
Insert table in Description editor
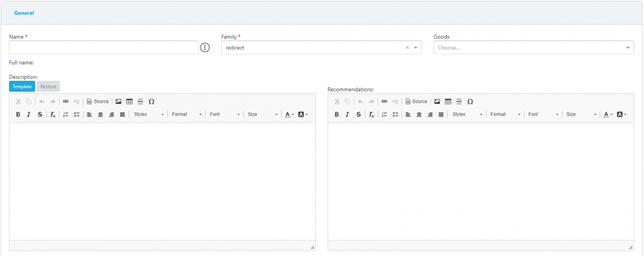coord(129,102)
